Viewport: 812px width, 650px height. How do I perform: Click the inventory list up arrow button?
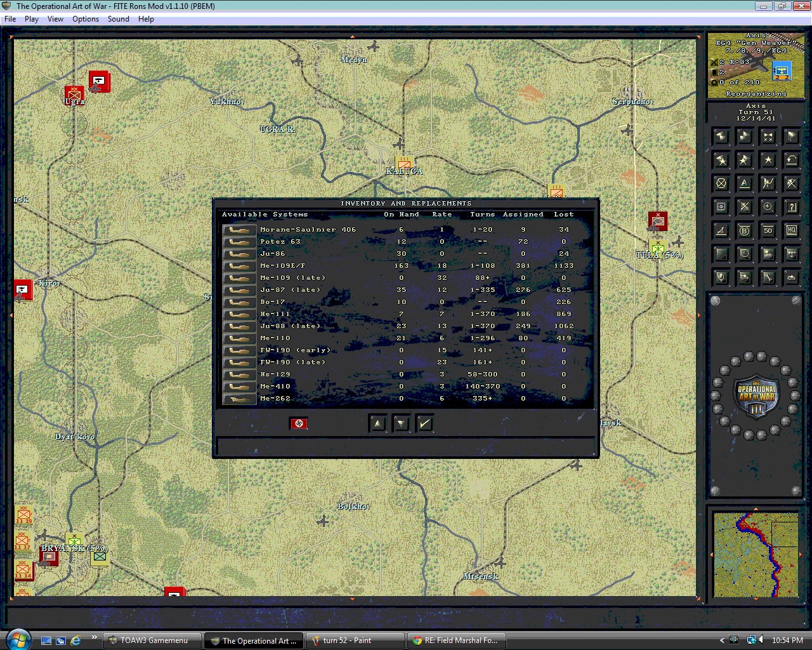377,423
